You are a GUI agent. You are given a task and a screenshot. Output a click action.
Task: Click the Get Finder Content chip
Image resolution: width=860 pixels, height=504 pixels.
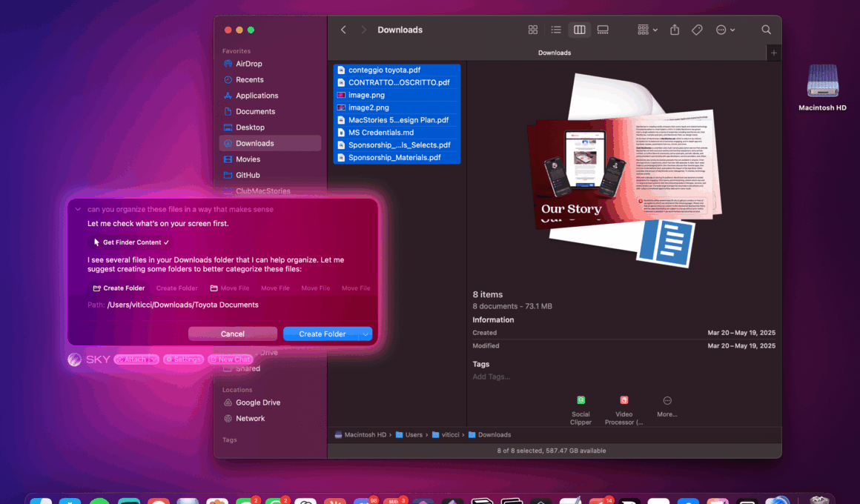click(x=131, y=242)
